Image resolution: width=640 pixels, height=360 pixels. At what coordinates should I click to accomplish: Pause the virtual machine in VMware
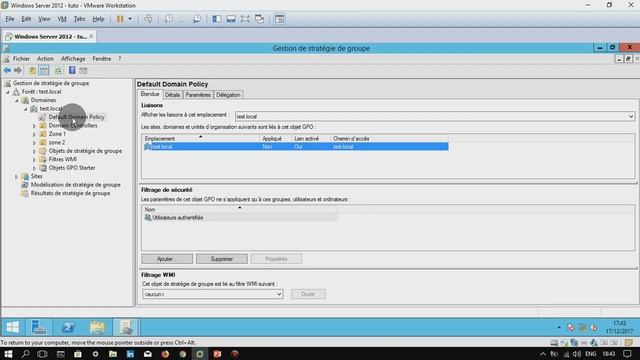tap(120, 19)
